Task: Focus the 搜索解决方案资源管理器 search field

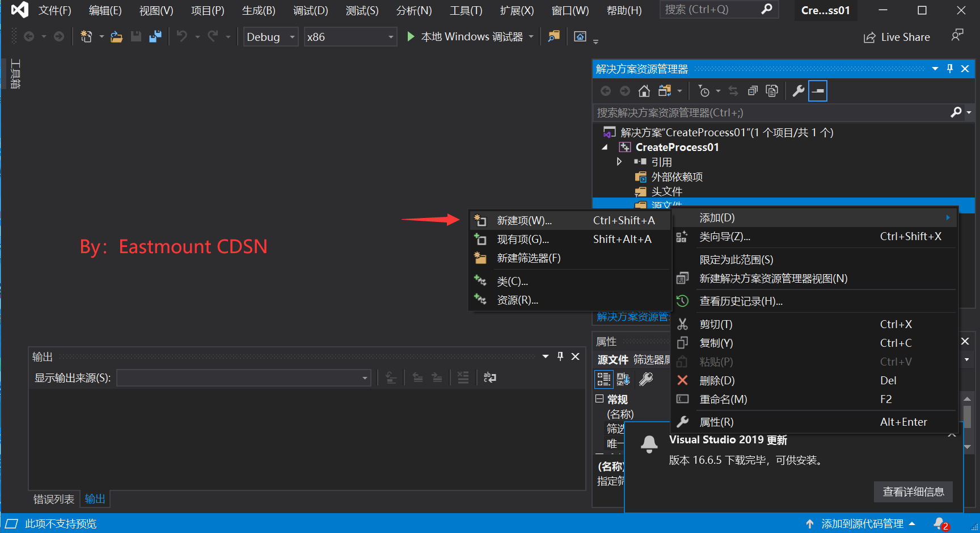Action: point(771,112)
